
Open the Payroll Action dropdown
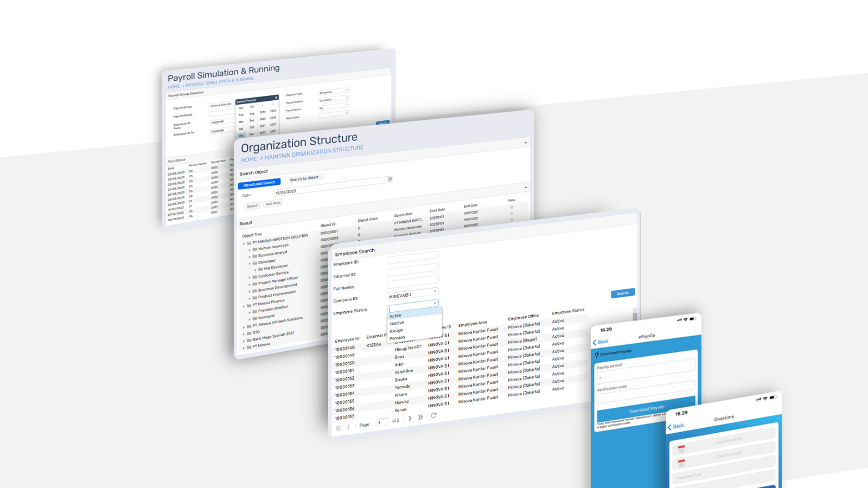coord(346,98)
